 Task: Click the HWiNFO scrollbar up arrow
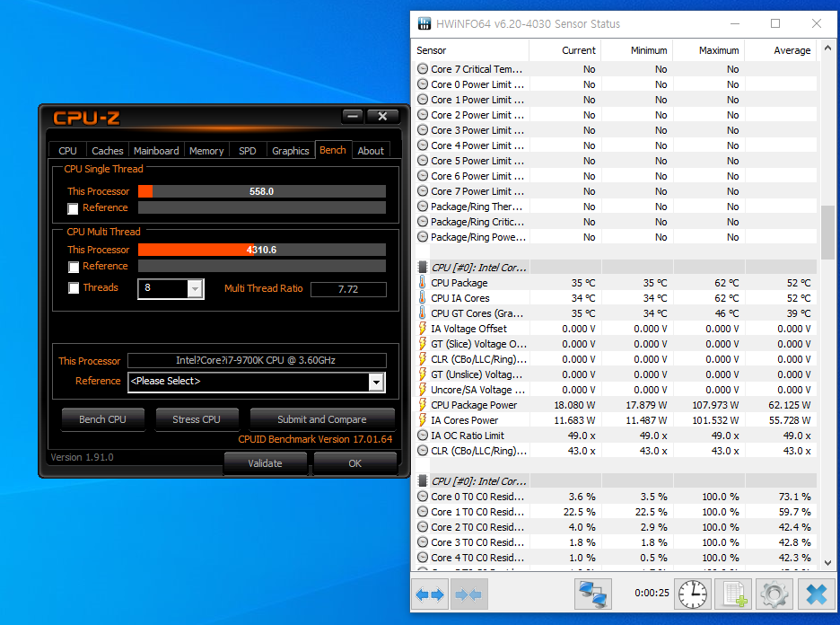click(827, 48)
